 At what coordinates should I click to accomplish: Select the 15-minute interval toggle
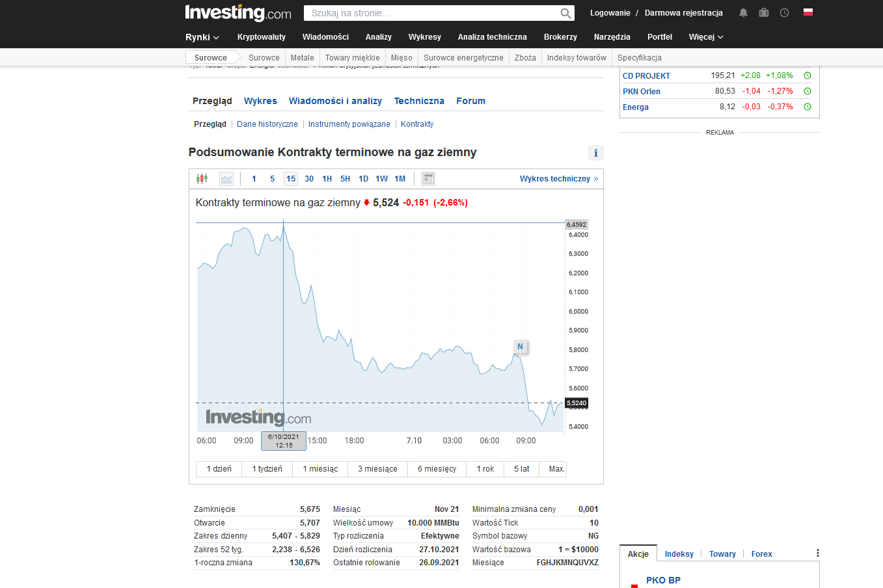(291, 179)
